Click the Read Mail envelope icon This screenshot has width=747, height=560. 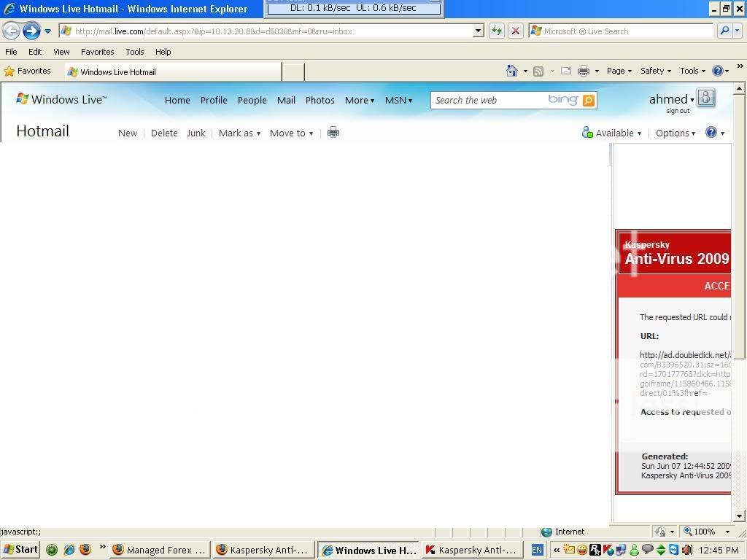tap(566, 71)
